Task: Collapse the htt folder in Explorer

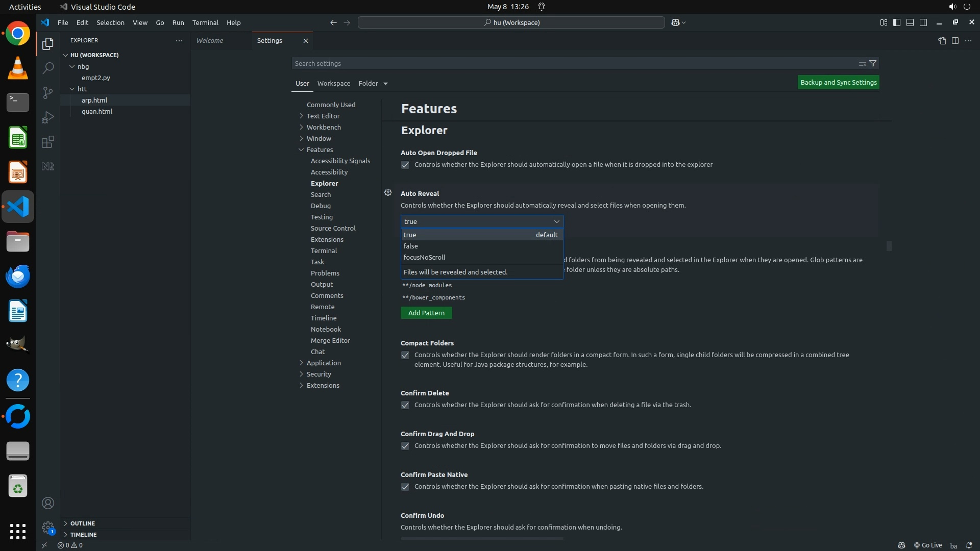Action: (82, 89)
